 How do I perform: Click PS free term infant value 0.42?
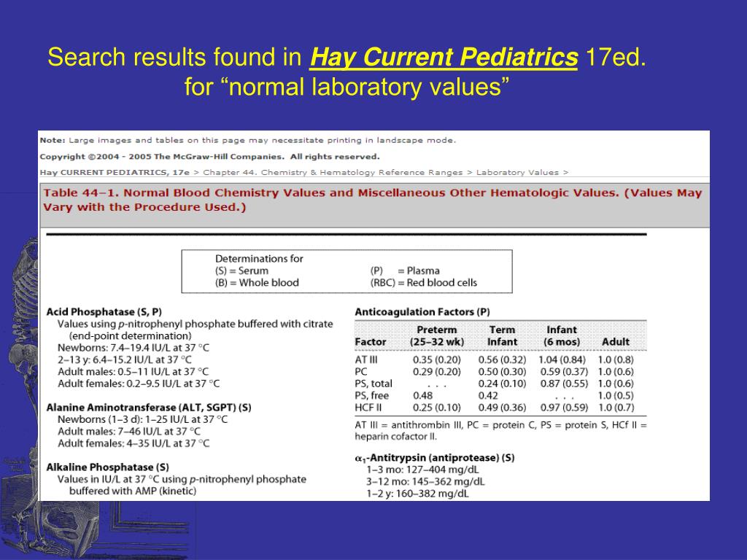[x=488, y=396]
